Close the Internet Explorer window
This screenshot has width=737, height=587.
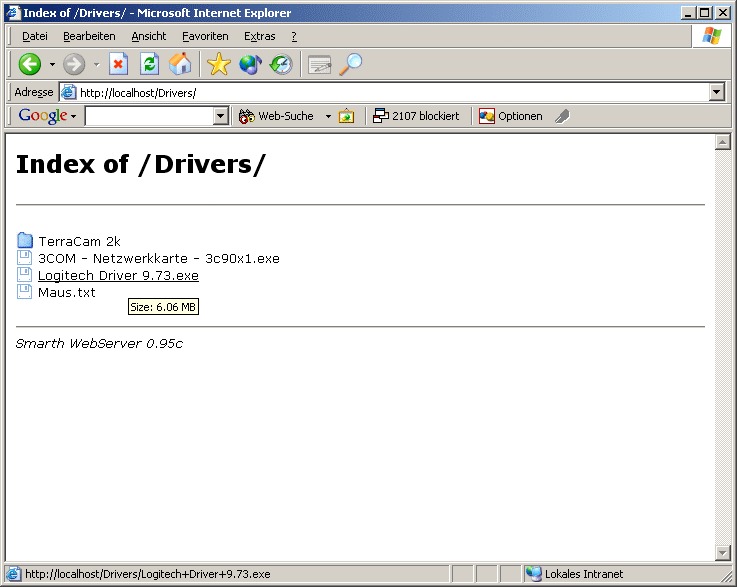click(722, 13)
